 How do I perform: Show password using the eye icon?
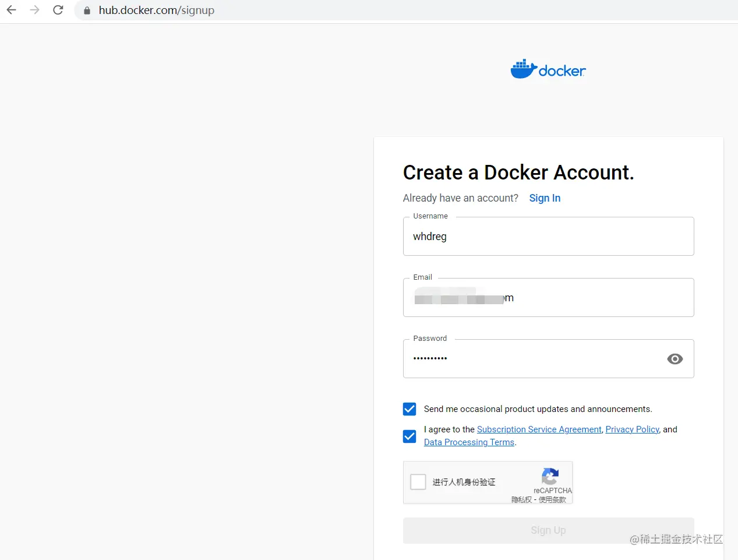click(675, 359)
